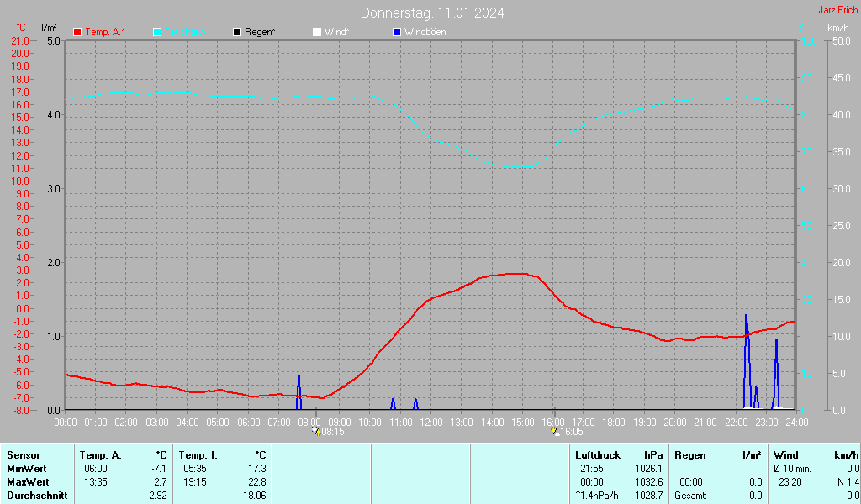Click the MaxWert row label
This screenshot has width=861, height=504.
pyautogui.click(x=28, y=482)
